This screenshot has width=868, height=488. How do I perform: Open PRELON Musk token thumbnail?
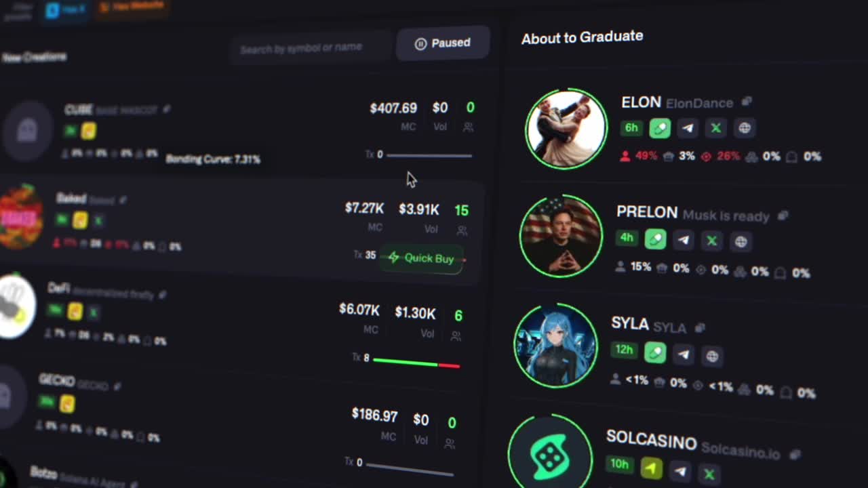pos(561,237)
